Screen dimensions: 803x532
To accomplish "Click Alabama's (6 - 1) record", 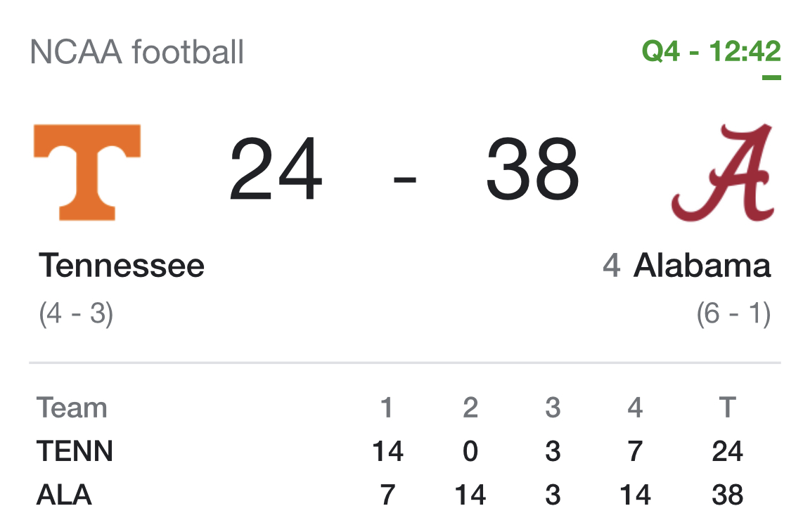I will pyautogui.click(x=733, y=313).
